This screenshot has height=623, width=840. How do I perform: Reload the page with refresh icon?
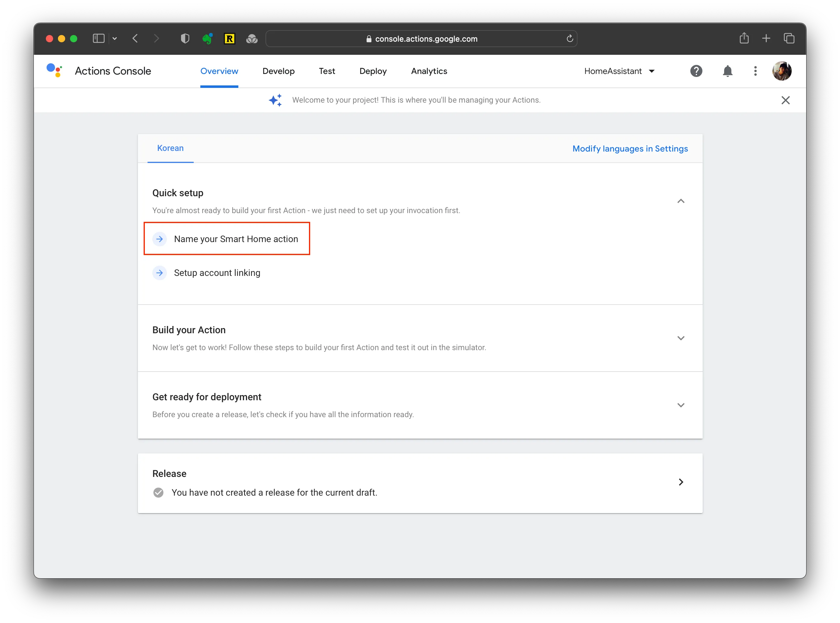coord(570,38)
